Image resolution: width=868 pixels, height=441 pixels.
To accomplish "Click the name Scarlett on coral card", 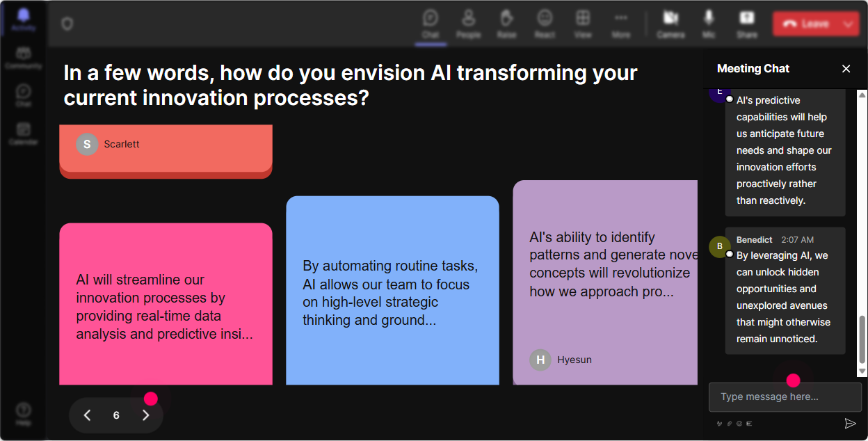I will [122, 144].
